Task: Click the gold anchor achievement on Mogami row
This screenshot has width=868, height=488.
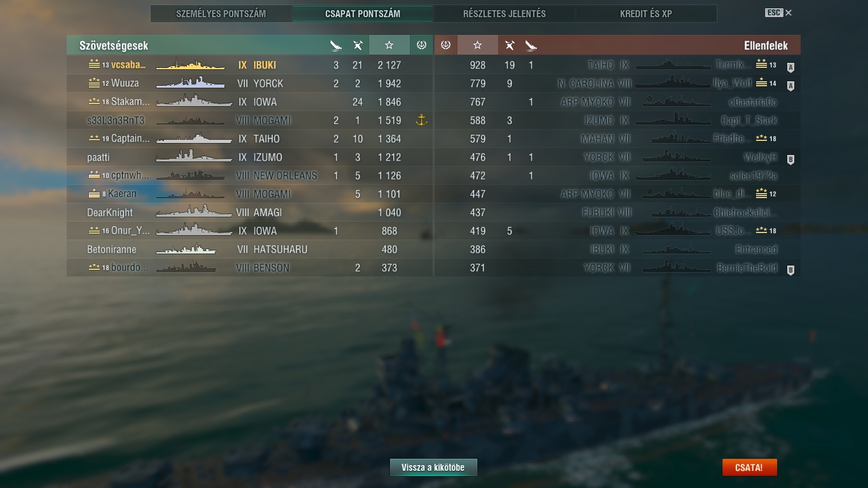Action: pyautogui.click(x=421, y=120)
